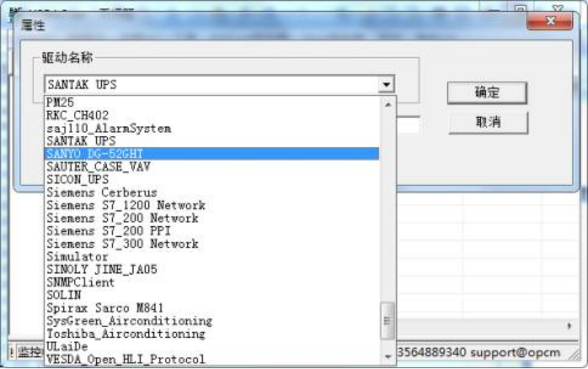Open the driver name combo box arrow
Image resolution: width=588 pixels, height=369 pixels.
386,85
